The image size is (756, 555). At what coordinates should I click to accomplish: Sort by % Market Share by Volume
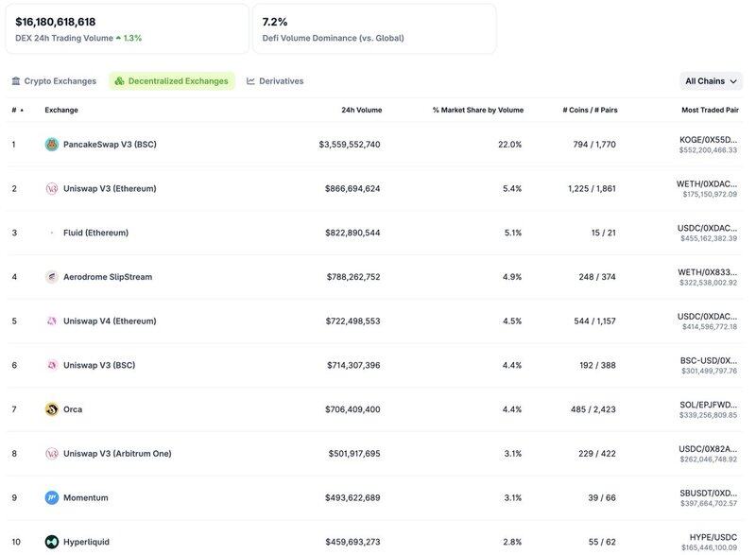(477, 110)
